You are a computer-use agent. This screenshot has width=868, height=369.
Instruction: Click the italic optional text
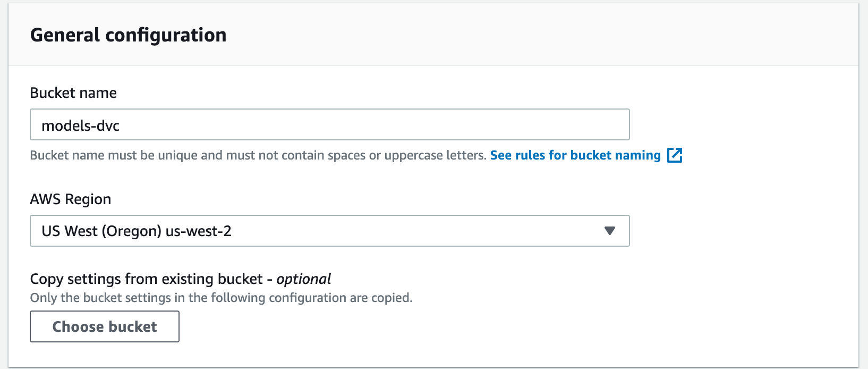(x=303, y=279)
